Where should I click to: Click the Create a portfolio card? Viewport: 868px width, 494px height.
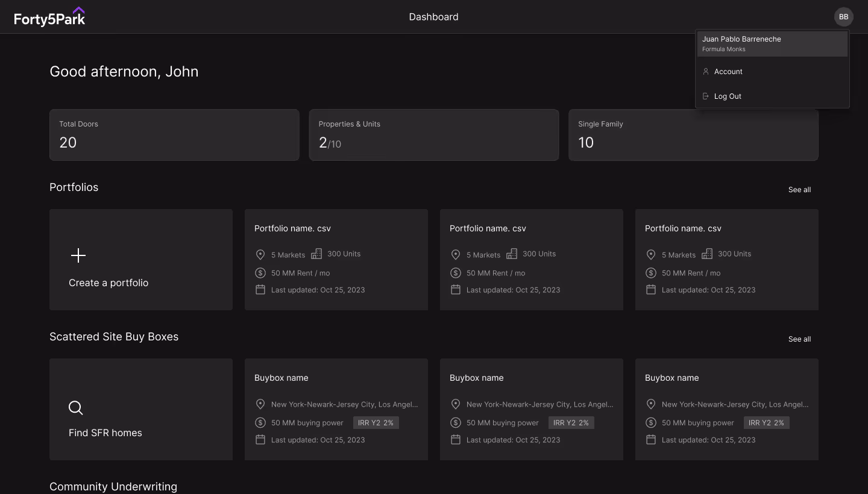pyautogui.click(x=141, y=259)
